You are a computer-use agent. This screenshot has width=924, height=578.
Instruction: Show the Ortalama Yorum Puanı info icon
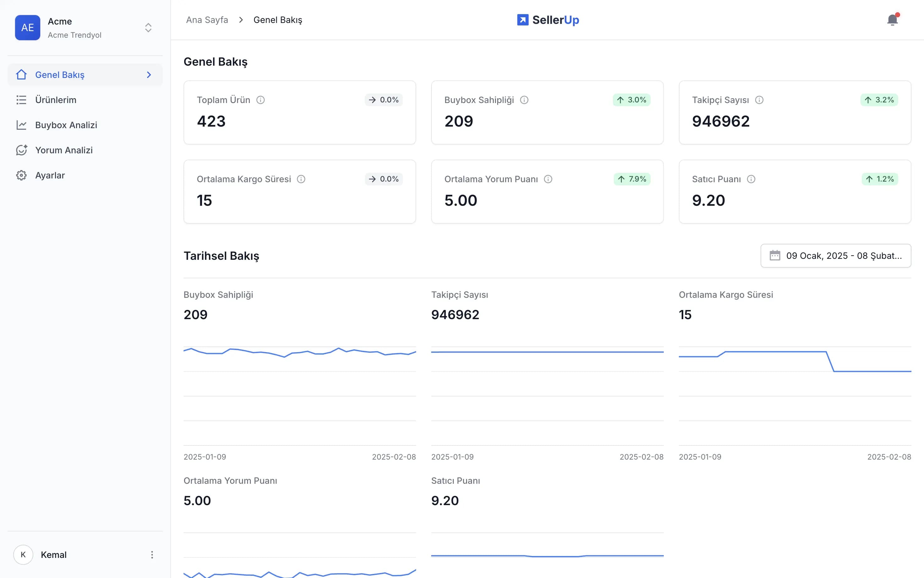(548, 179)
